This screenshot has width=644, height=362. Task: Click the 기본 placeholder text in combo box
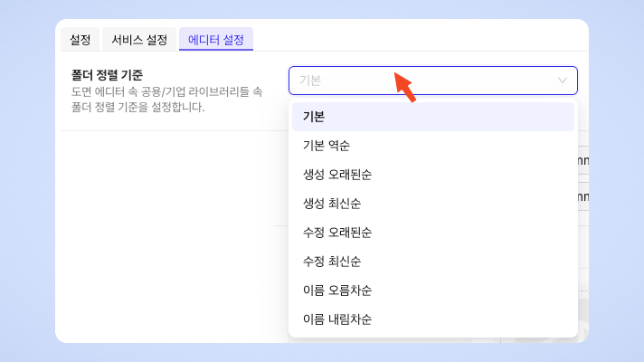310,81
